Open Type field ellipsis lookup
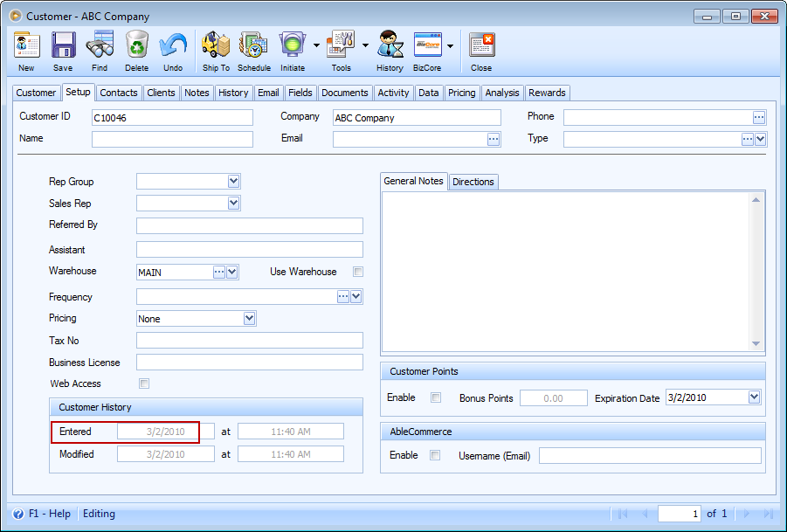This screenshot has width=787, height=532. (x=748, y=139)
